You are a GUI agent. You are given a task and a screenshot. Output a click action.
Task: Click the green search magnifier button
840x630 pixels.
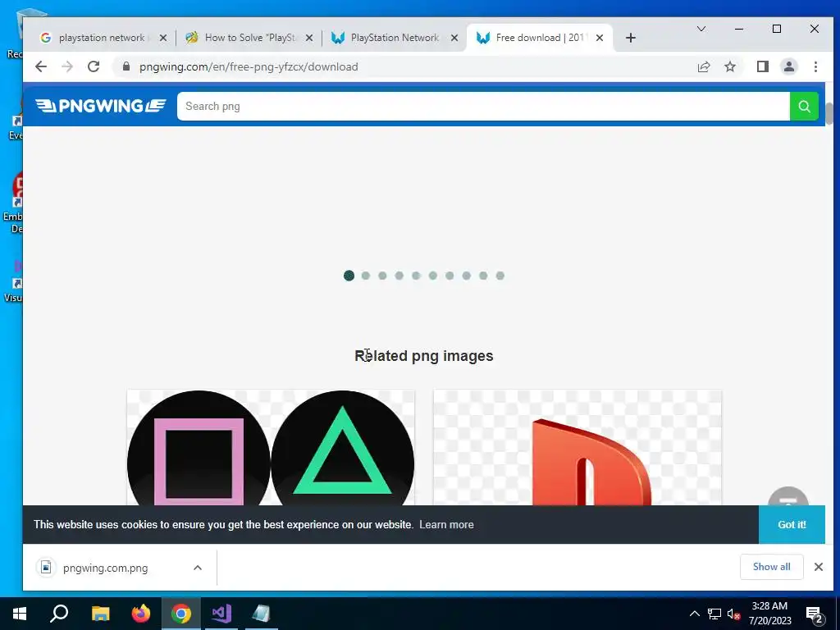804,106
